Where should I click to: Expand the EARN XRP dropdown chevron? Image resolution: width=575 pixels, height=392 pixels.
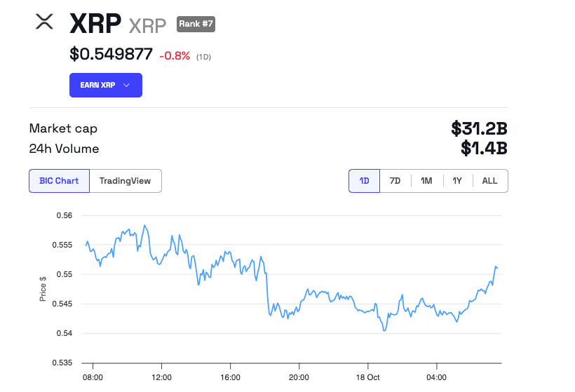[127, 86]
